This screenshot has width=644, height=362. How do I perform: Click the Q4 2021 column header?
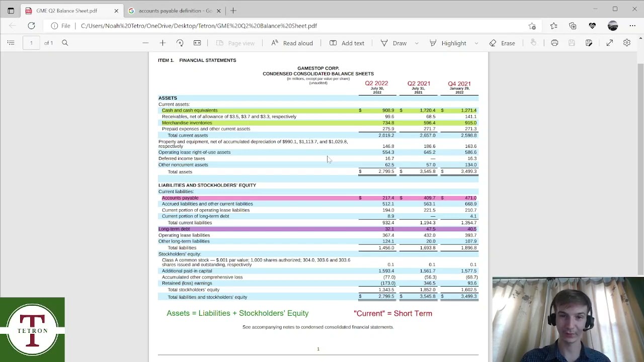click(459, 83)
